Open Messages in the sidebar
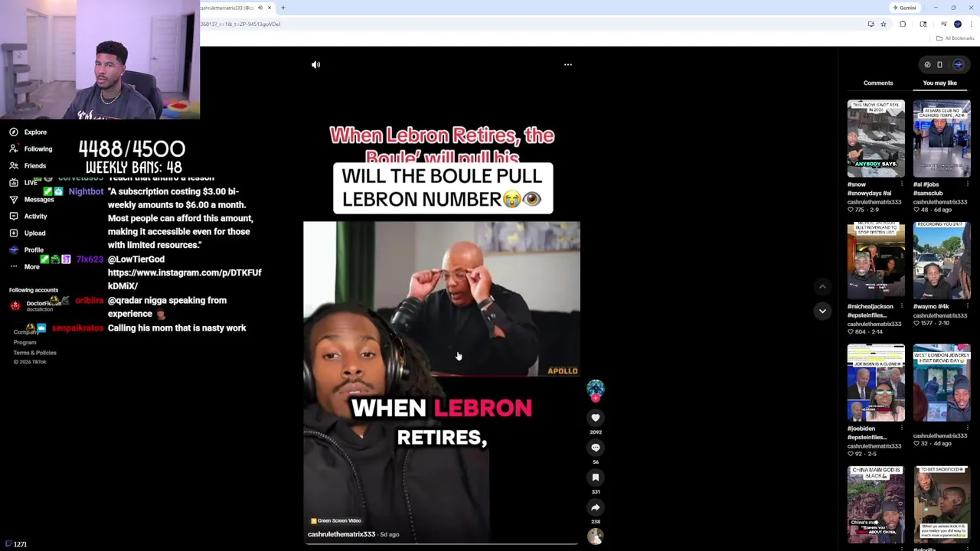 (31, 199)
